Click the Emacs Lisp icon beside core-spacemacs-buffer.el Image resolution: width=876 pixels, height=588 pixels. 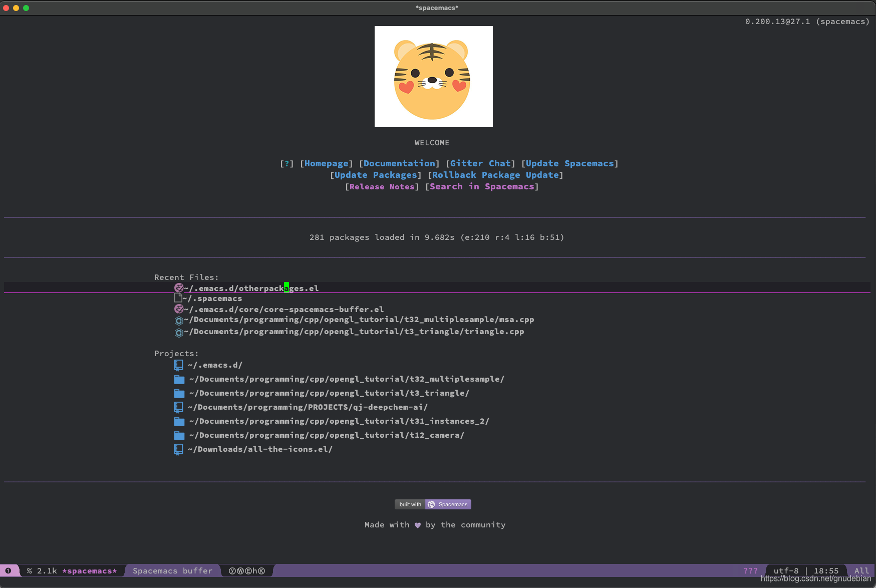(179, 309)
